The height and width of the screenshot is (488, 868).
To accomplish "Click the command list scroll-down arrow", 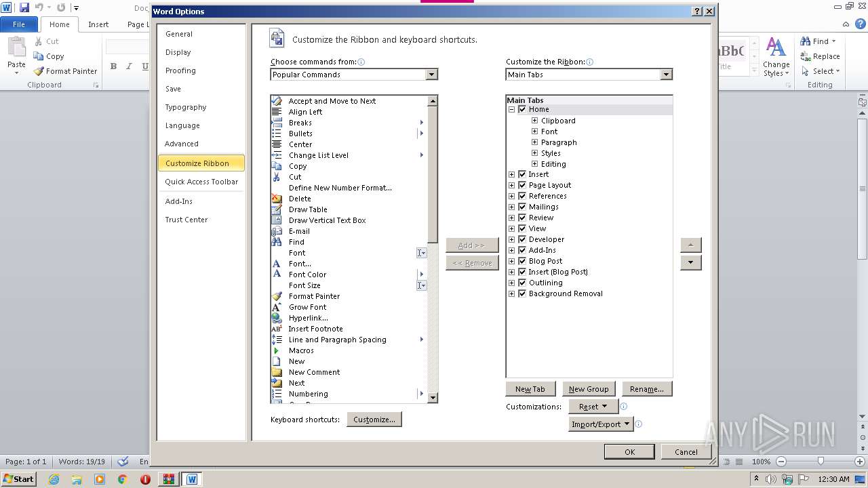I will (433, 398).
